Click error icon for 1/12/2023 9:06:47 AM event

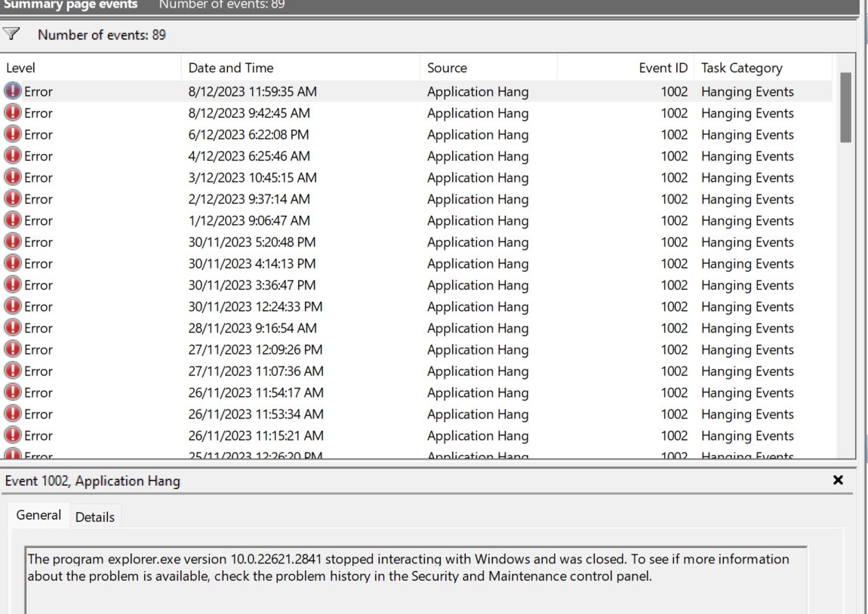pyautogui.click(x=12, y=220)
